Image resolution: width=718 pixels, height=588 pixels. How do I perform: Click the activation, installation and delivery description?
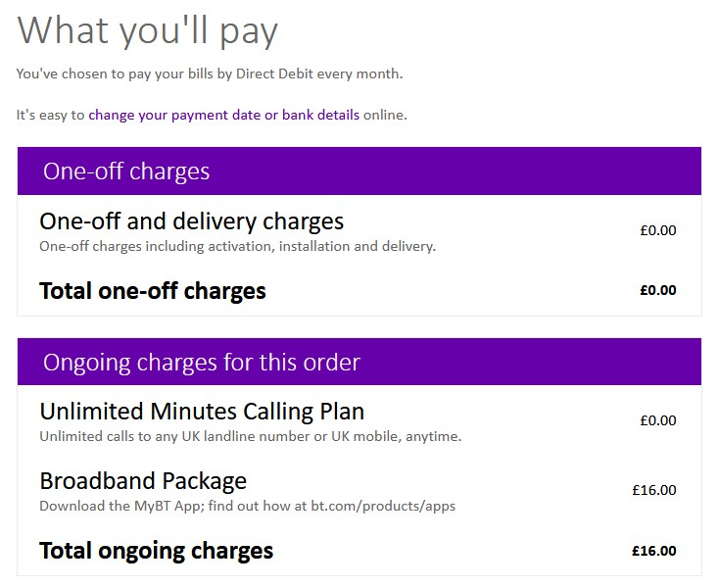click(x=238, y=247)
